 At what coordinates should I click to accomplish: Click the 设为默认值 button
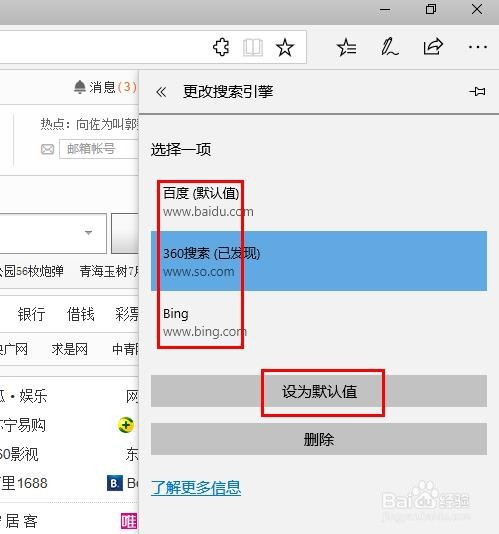pyautogui.click(x=319, y=391)
